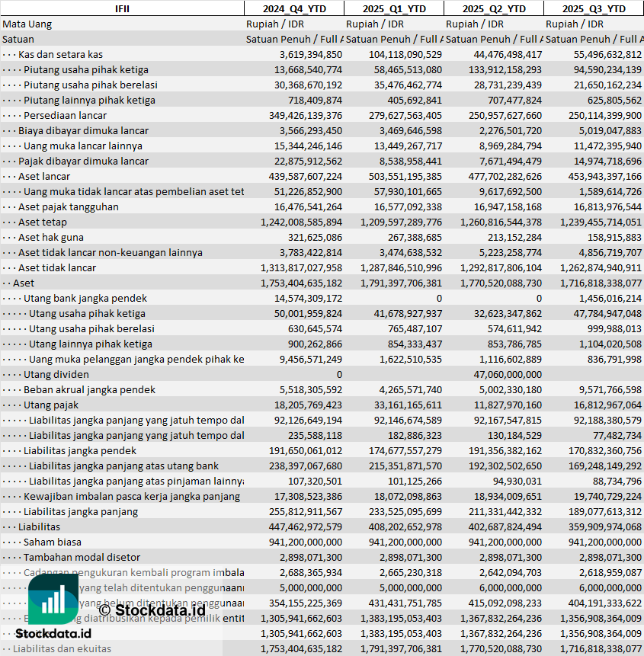Click the Aset tetap row label

pyautogui.click(x=42, y=222)
